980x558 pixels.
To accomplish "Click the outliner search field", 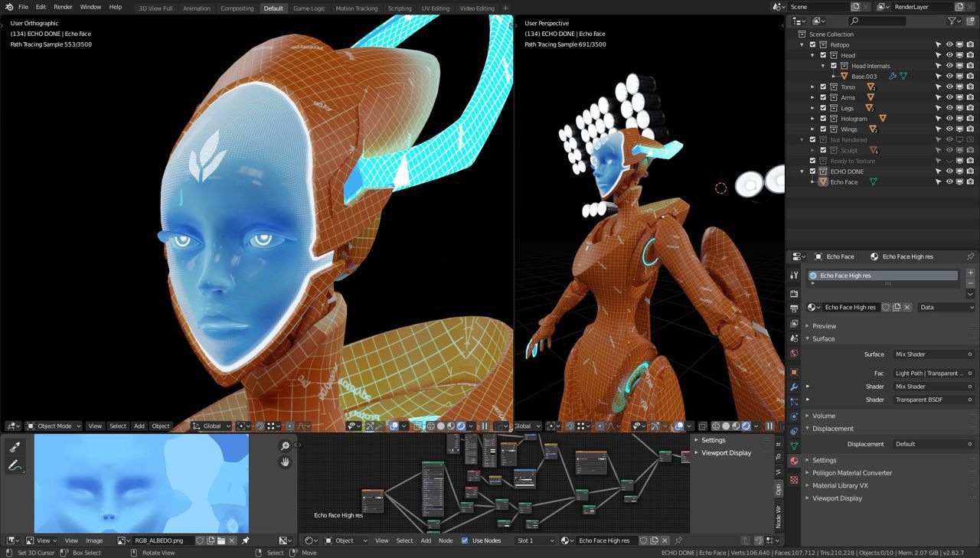I will tap(877, 21).
